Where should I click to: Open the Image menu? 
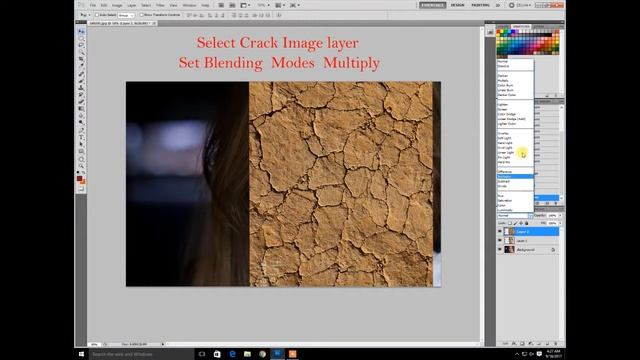117,5
